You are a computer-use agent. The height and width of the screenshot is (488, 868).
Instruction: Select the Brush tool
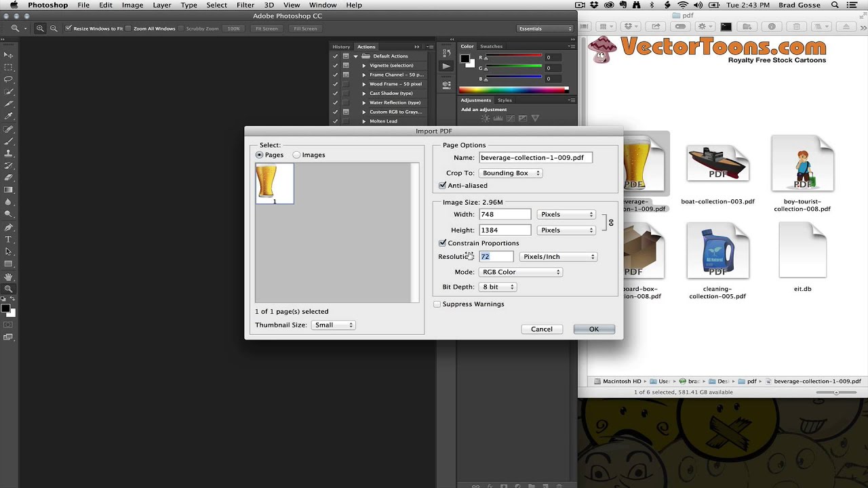[x=9, y=141]
